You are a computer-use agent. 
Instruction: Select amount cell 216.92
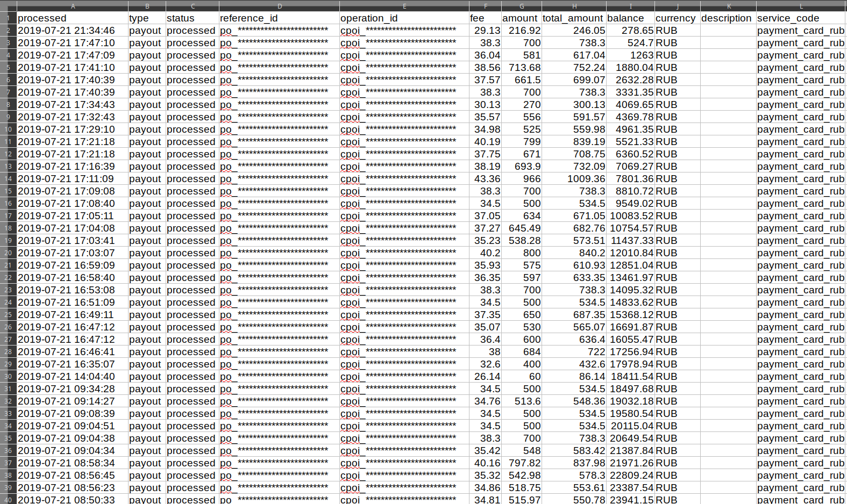pyautogui.click(x=522, y=31)
